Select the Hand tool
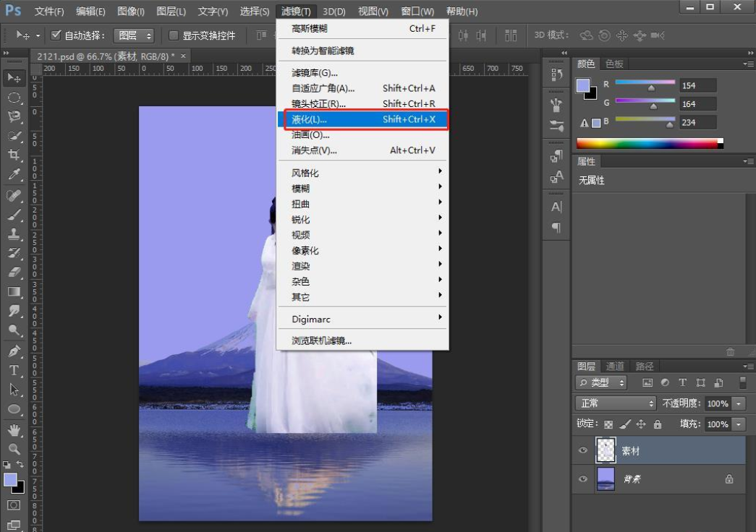 click(14, 430)
